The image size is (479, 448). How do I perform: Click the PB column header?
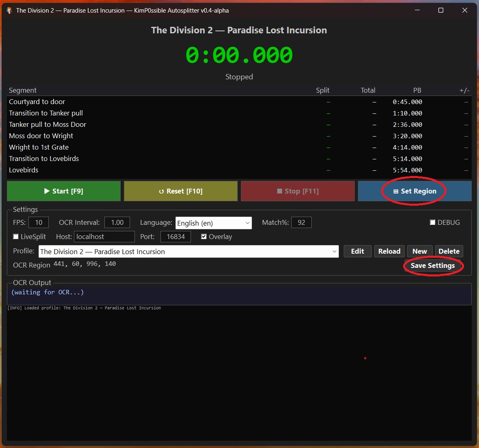[417, 90]
